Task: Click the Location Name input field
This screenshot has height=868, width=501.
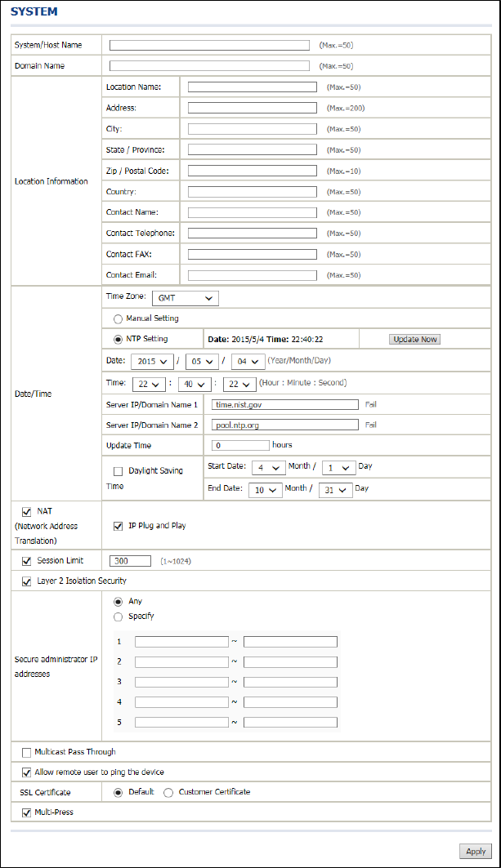Action: coord(253,87)
